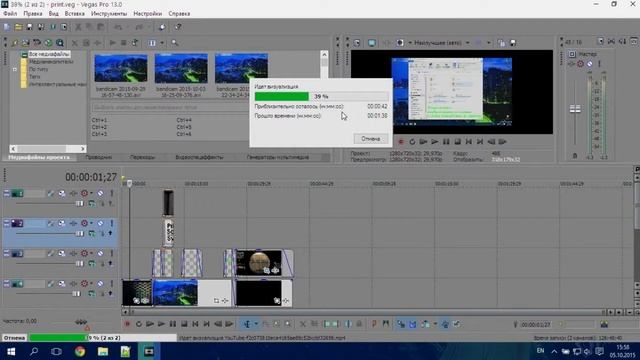Select the Zoom Edit tool in timeline toolbar
Viewport: 640px width, 360px height.
coord(288,324)
